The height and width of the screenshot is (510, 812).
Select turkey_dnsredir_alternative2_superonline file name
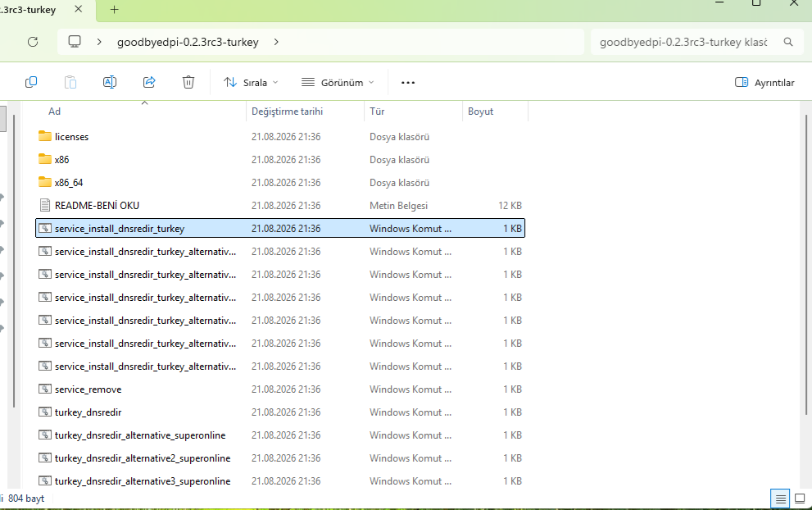coord(143,458)
